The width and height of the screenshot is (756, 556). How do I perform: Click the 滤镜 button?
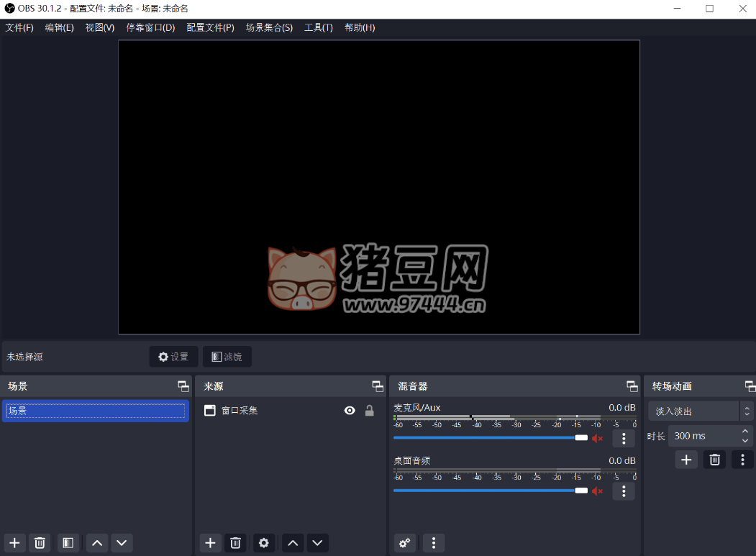(227, 357)
